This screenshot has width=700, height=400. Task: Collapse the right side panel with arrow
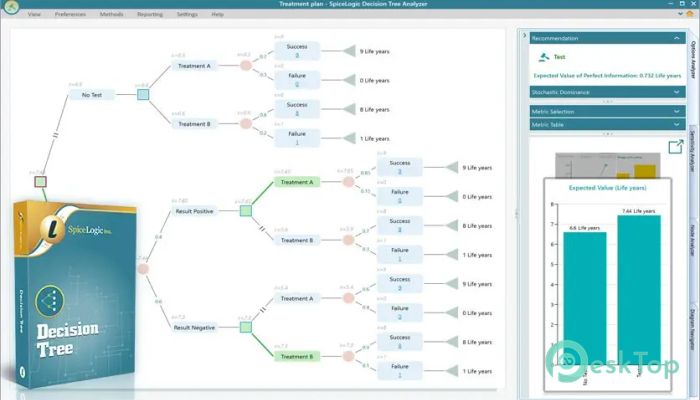point(525,35)
